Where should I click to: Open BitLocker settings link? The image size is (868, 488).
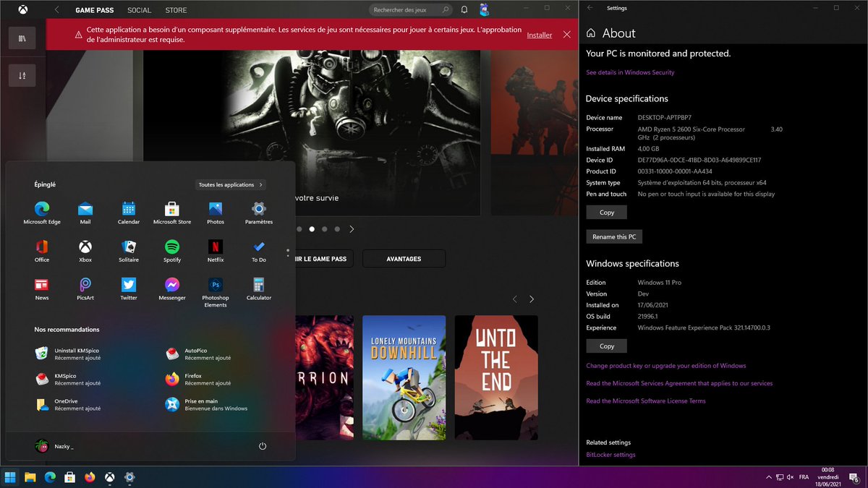pos(610,455)
